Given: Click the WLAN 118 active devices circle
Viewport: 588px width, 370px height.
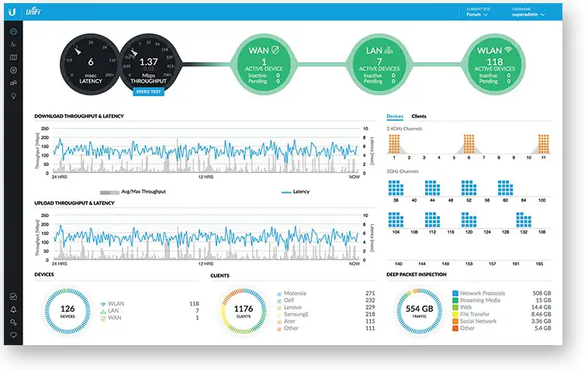Looking at the screenshot, I should click(x=495, y=64).
